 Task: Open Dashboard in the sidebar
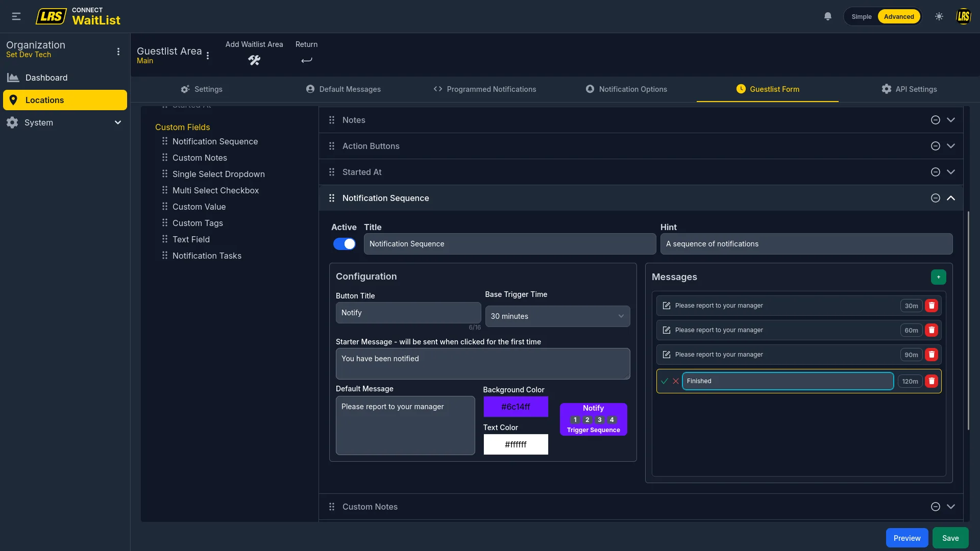pos(65,78)
